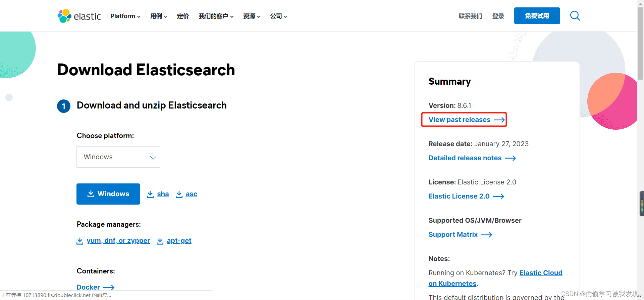Open the Choose platform dropdown
Viewport: 644px width, 300px height.
click(x=118, y=157)
